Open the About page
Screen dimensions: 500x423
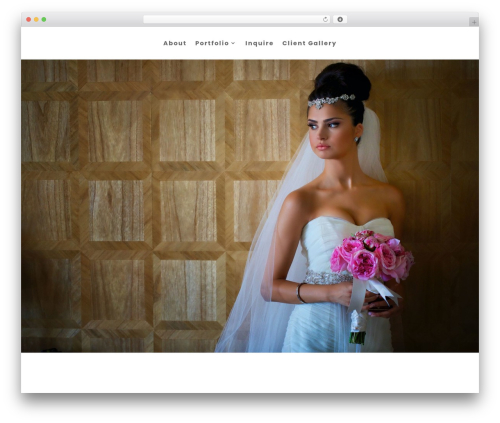tap(174, 43)
